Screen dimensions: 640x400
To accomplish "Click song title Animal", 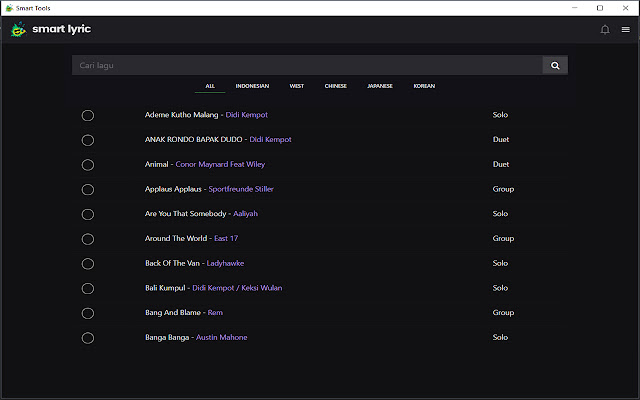I will coord(156,164).
